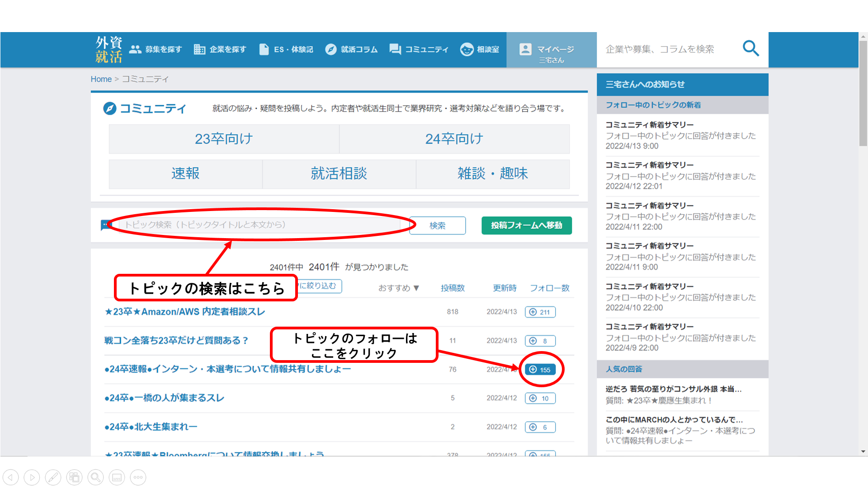Sort by 投稿数 column
Viewport: 868px width, 488px height.
(453, 288)
